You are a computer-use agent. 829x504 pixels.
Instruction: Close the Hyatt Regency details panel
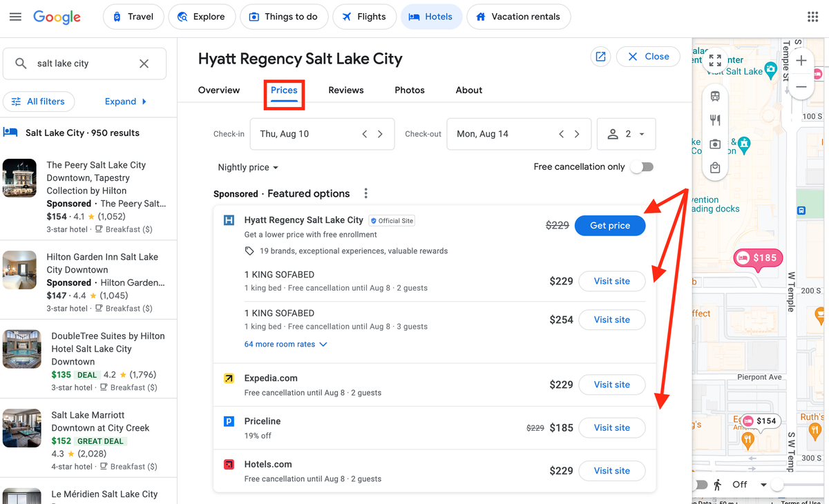click(x=648, y=57)
